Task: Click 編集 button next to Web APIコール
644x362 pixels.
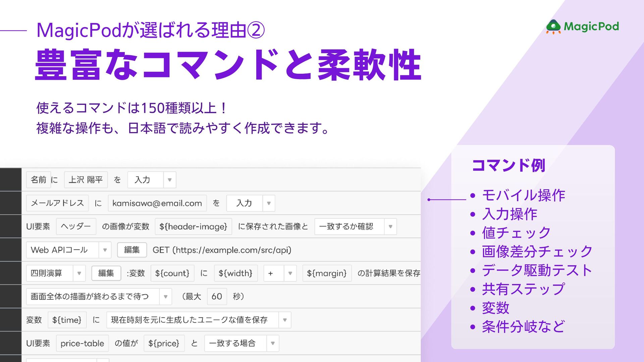Action: tap(132, 250)
